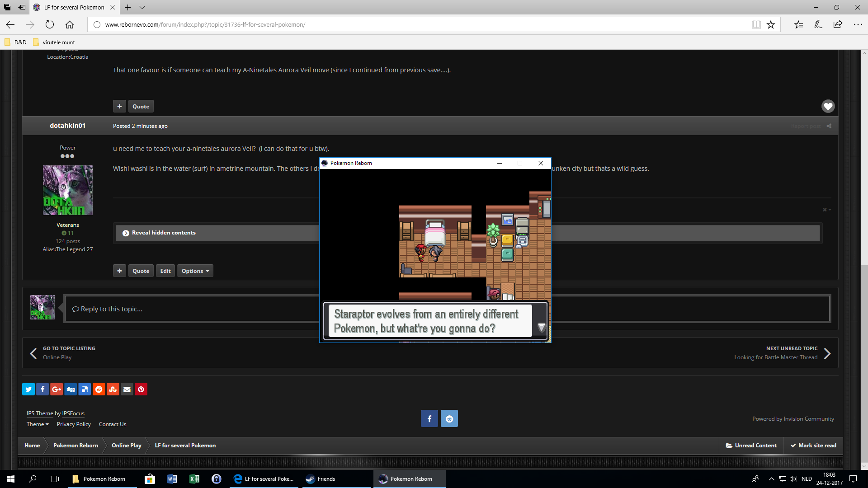Open LF for several Pokemon breadcrumb
Screen dimensions: 868x488
pos(185,446)
